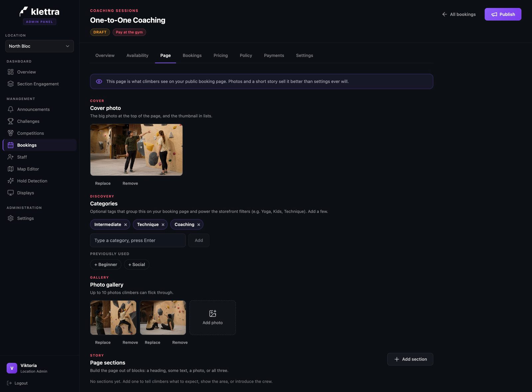Click the Displays monitor icon
Image resolution: width=532 pixels, height=392 pixels.
[11, 193]
